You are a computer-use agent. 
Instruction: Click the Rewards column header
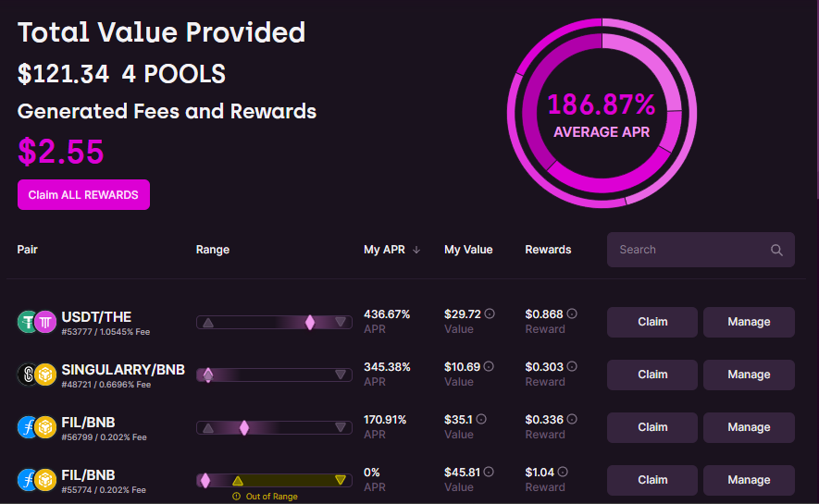click(548, 250)
